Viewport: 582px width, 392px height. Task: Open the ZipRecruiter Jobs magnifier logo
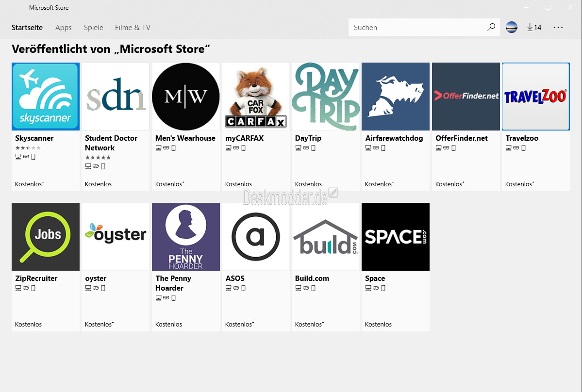[x=46, y=237]
